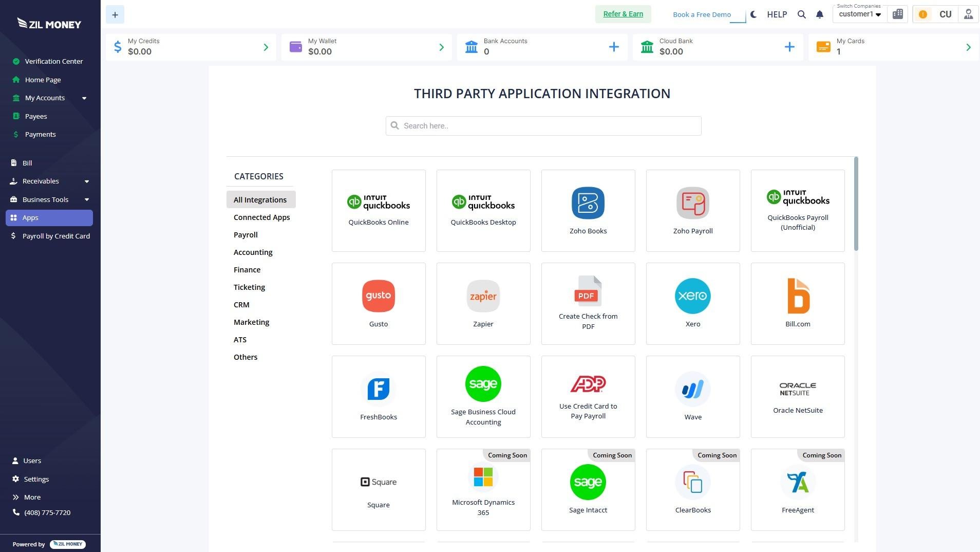Open Verification Center in sidebar
980x552 pixels.
48,62
